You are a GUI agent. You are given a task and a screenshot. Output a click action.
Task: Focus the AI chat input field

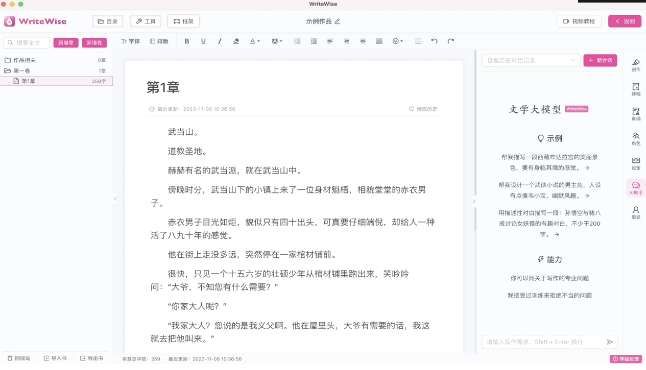tap(542, 342)
